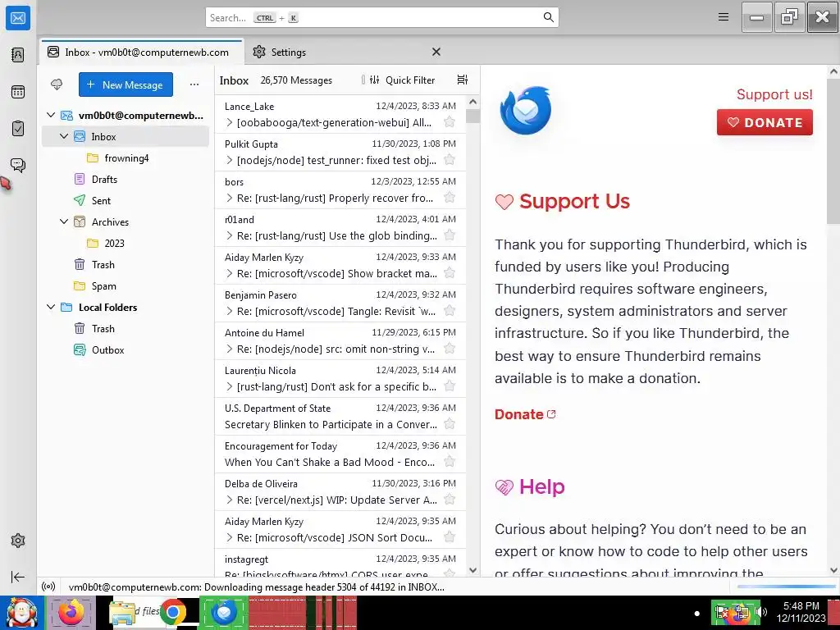
Task: Click the Thunderbird logo image
Action: [x=526, y=111]
